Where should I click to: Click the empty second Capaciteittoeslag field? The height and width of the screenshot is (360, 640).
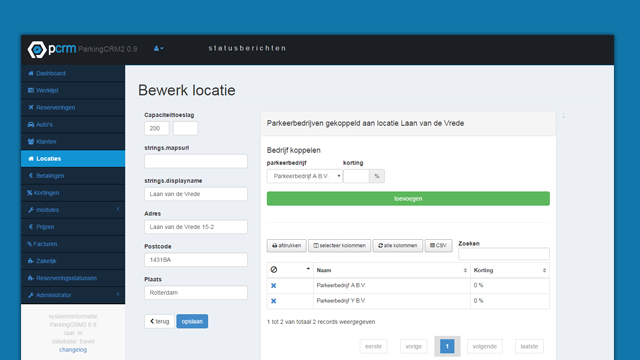coord(185,128)
